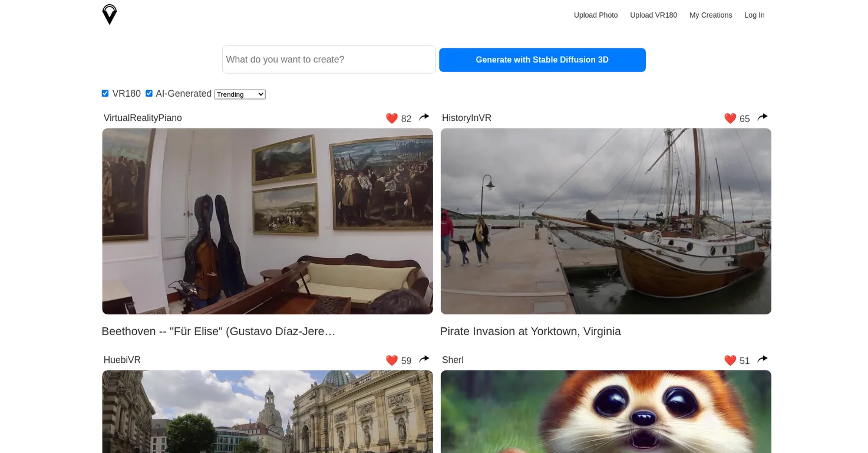Open the Upload VR180 menu item

654,15
